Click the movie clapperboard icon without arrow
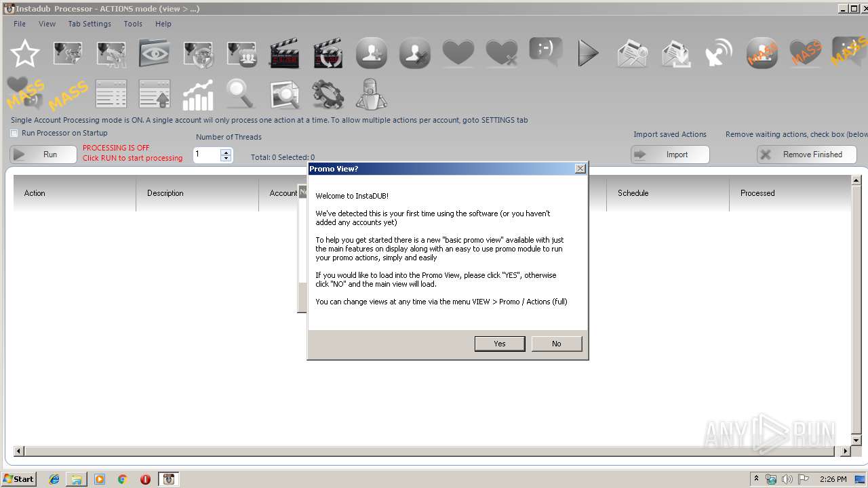Screen dimensions: 868x488 tap(284, 53)
